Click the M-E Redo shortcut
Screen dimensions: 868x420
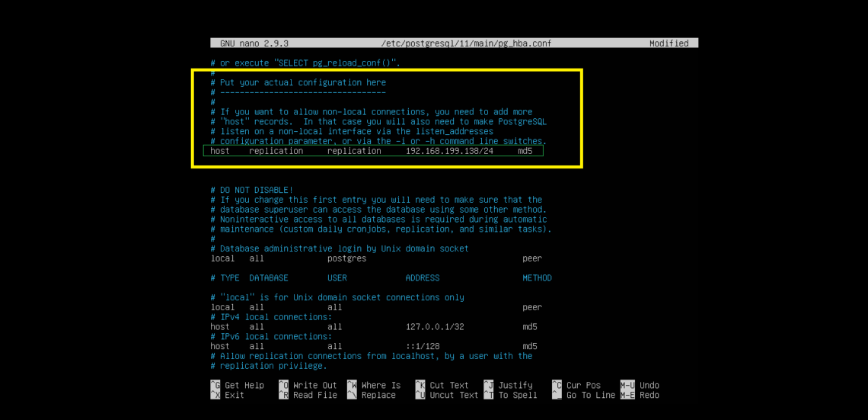[640, 395]
